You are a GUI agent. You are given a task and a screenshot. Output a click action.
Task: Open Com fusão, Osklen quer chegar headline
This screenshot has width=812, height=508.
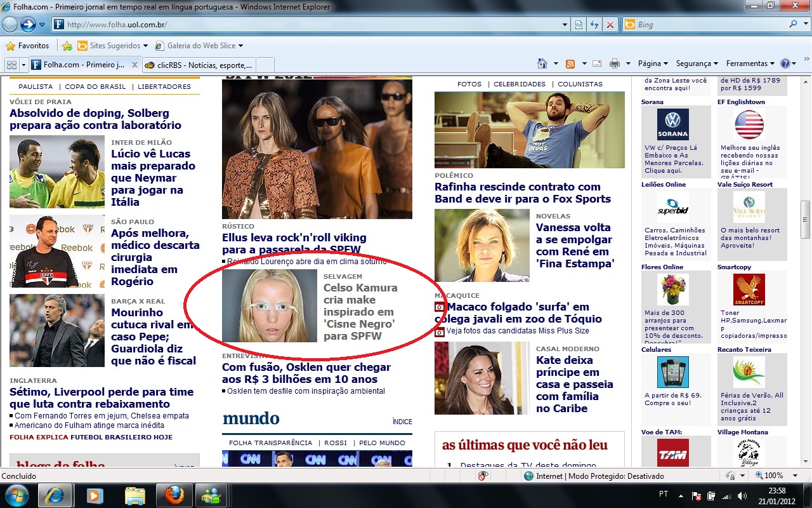(x=306, y=373)
